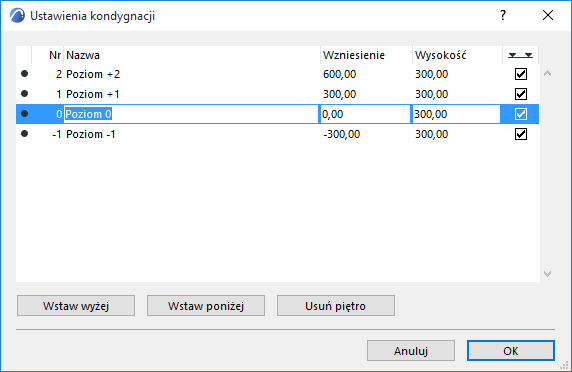Click story number 2 in Nr column
The image size is (572, 372).
(x=59, y=74)
